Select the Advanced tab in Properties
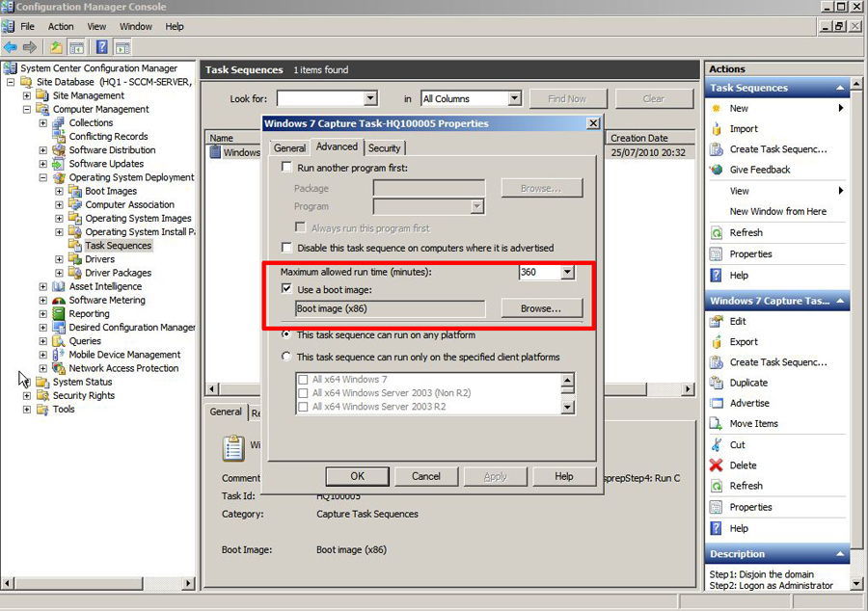The height and width of the screenshot is (611, 868). [337, 146]
